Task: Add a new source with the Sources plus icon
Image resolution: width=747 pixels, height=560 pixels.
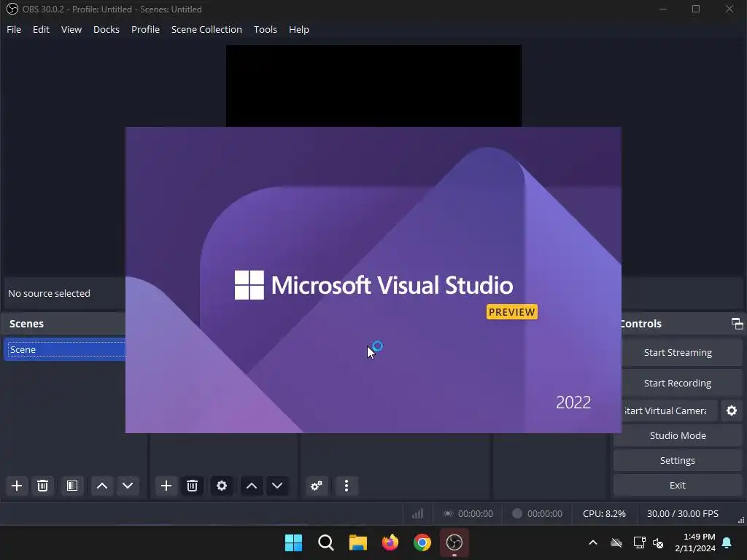Action: pos(166,486)
